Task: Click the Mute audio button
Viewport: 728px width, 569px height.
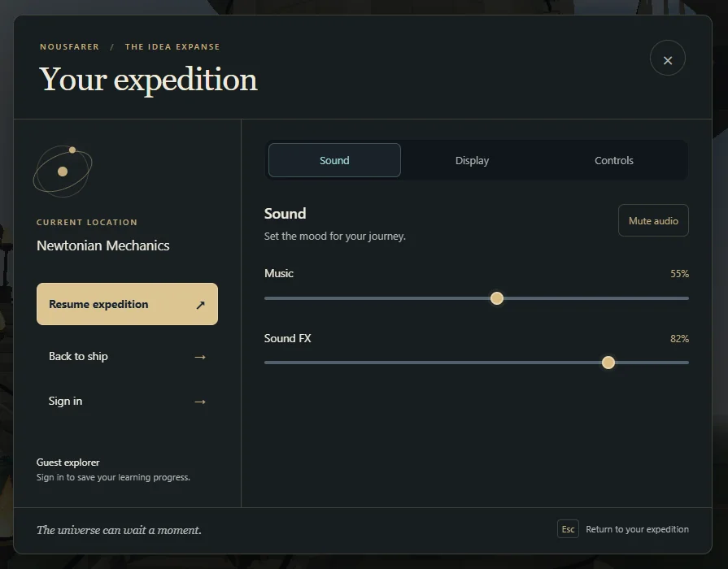Action: (x=653, y=220)
